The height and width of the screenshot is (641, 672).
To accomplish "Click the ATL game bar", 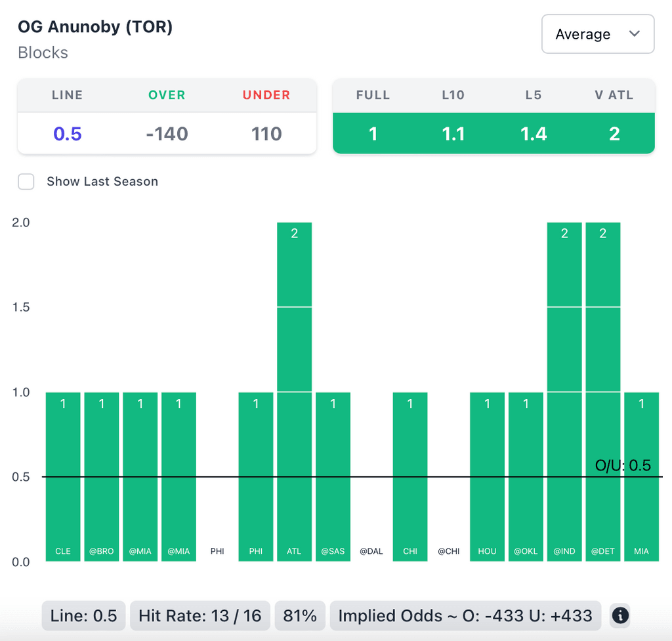I will point(295,392).
